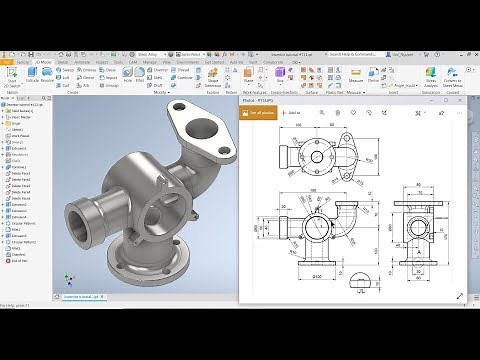
Task: Zoom the photo in Photos window
Action: click(322, 113)
